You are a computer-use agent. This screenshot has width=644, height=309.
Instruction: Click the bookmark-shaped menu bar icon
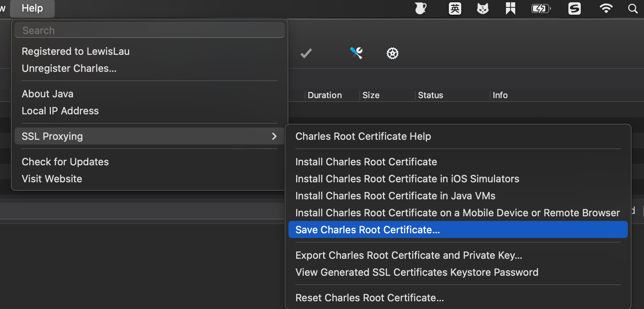tap(511, 8)
